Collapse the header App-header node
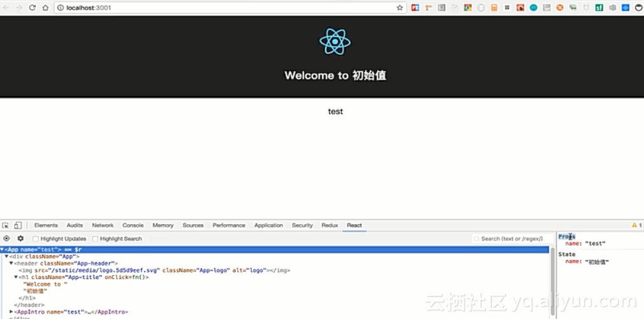The image size is (644, 319). [x=11, y=263]
